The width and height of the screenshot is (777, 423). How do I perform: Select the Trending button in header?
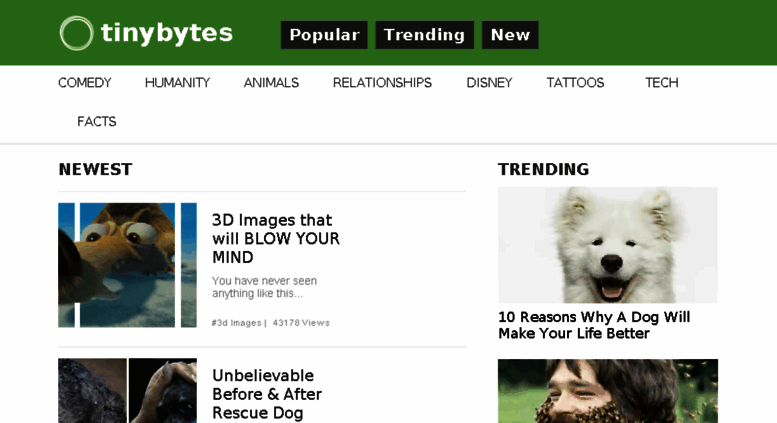(425, 35)
